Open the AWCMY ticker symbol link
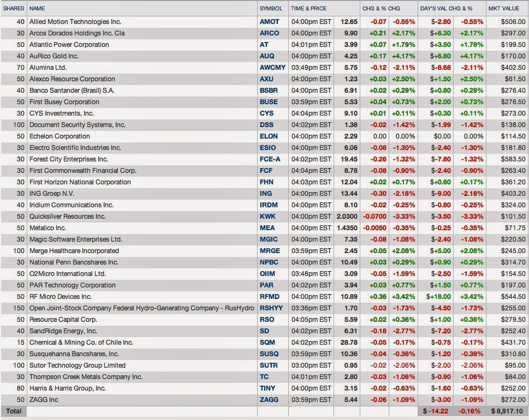The image size is (529, 420). [272, 68]
